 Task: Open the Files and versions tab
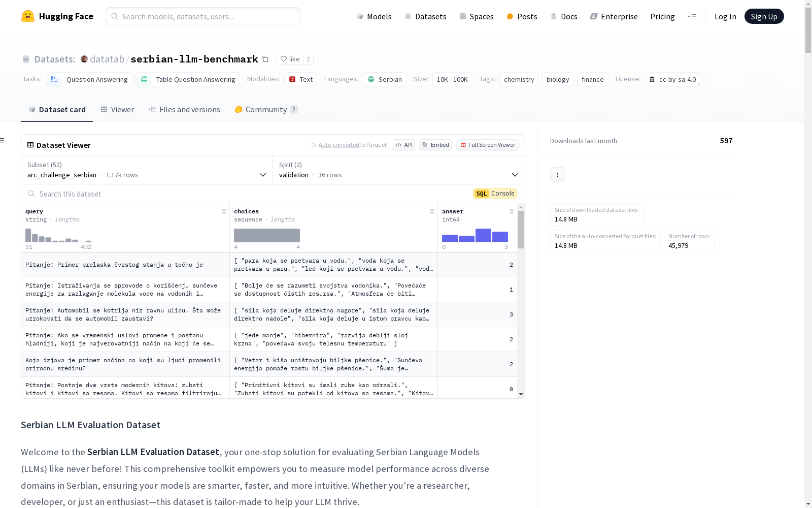coord(184,109)
